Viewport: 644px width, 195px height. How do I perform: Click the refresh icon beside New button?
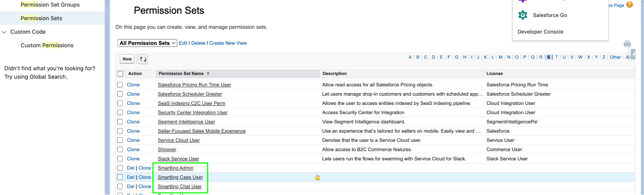pos(143,59)
